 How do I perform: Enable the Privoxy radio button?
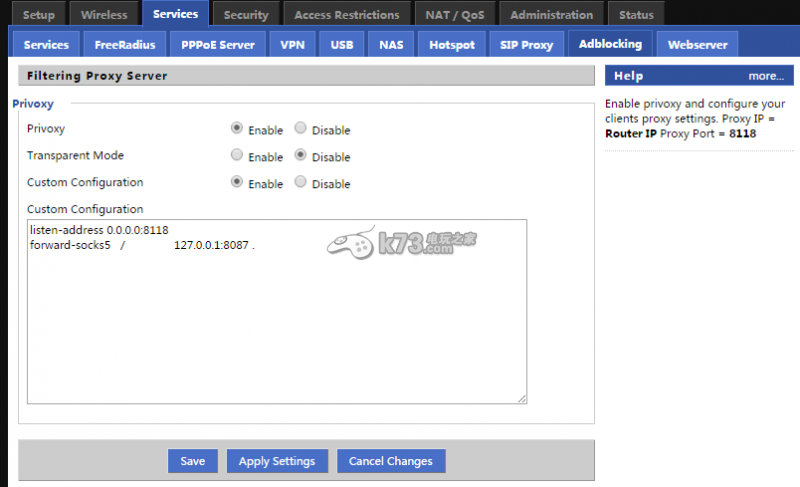pyautogui.click(x=237, y=129)
